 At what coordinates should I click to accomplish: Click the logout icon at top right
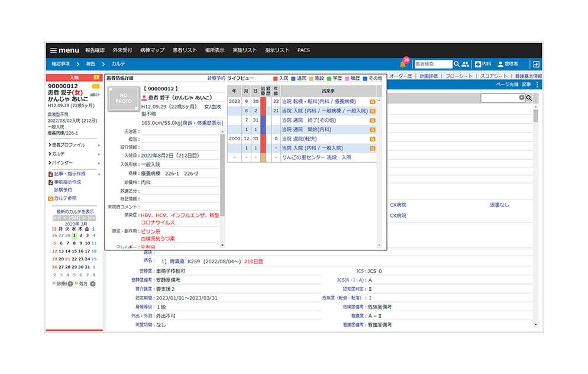535,64
